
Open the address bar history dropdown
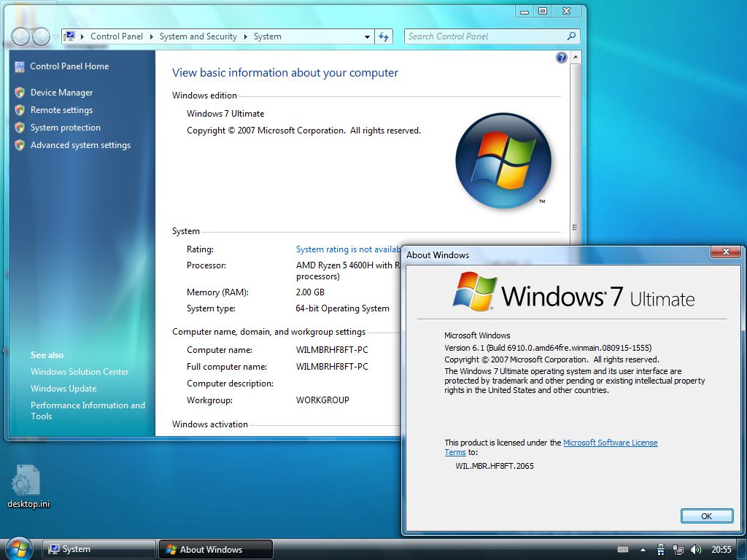pos(367,36)
